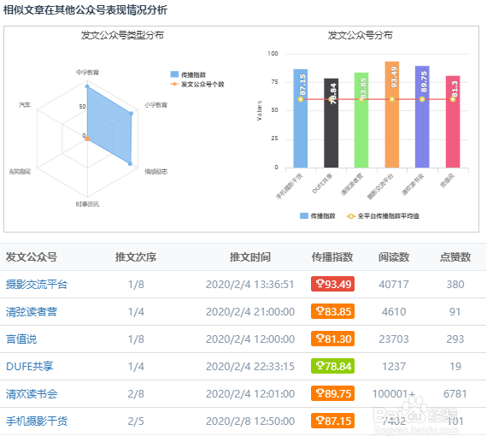Image resolution: width=487 pixels, height=448 pixels.
Task: Select the green 83.85 bar
Action: (361, 120)
